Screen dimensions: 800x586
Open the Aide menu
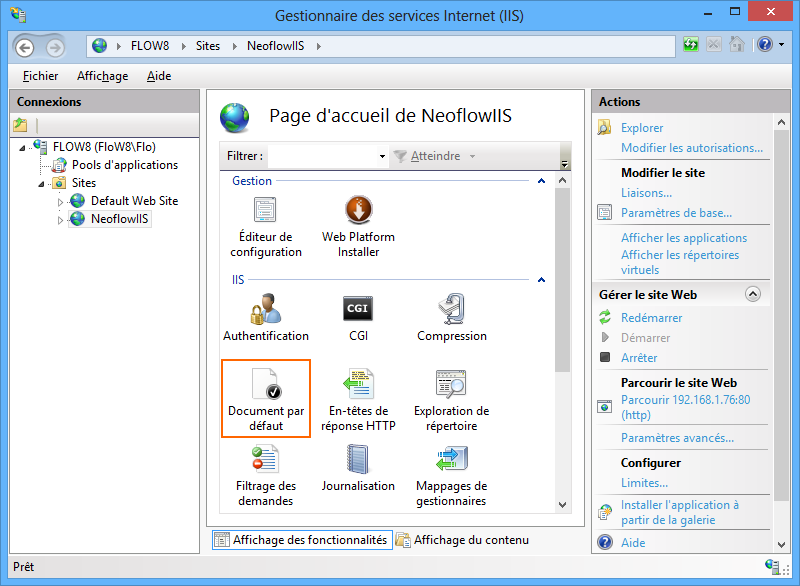click(x=159, y=76)
